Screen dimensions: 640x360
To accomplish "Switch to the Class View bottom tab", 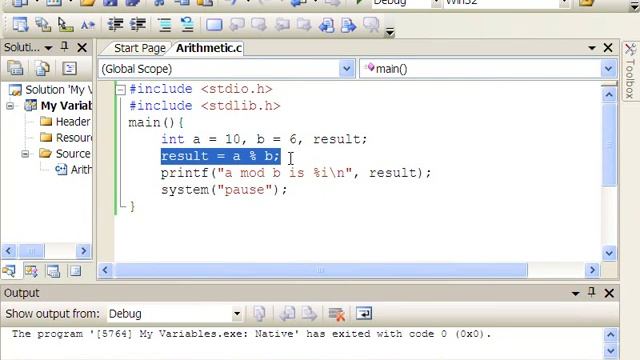I will [x=31, y=271].
